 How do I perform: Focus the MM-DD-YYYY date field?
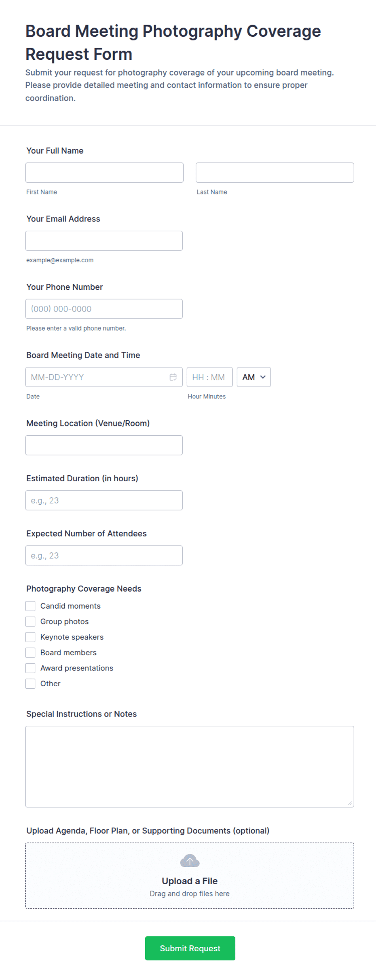[x=104, y=377]
